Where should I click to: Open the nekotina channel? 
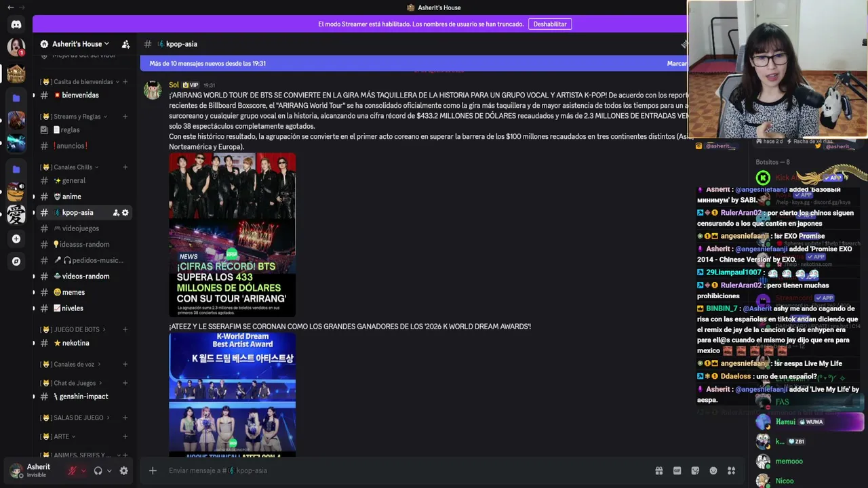(x=83, y=343)
